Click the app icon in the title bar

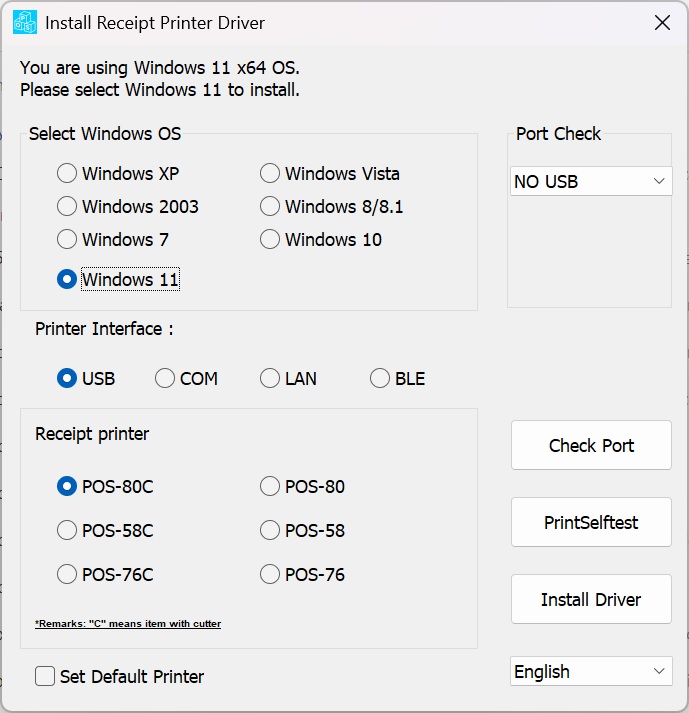pos(25,22)
